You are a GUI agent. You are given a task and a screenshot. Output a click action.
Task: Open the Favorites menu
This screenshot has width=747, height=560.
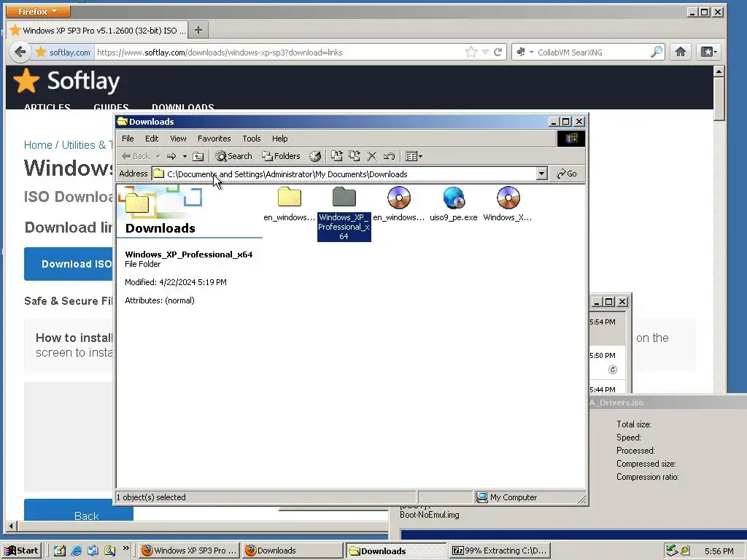pyautogui.click(x=214, y=139)
